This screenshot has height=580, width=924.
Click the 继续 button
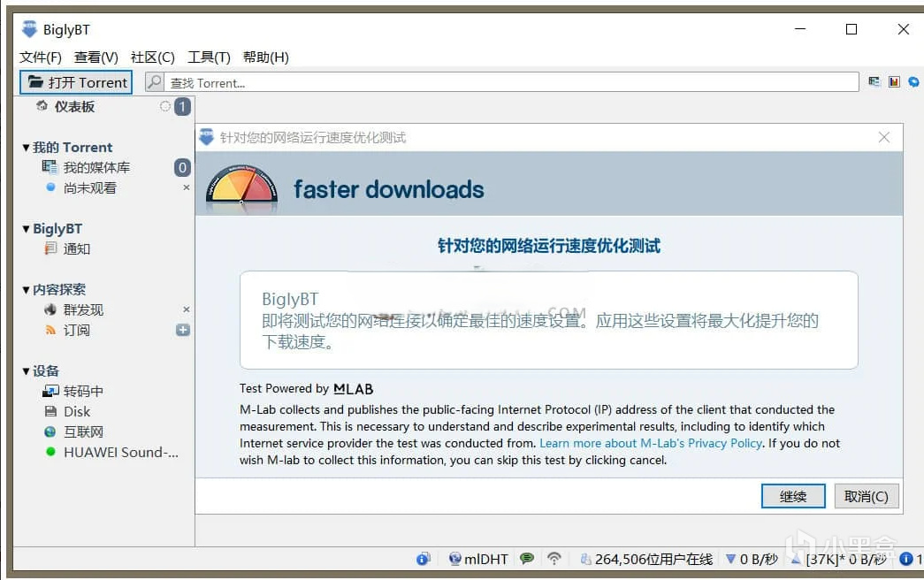[793, 496]
